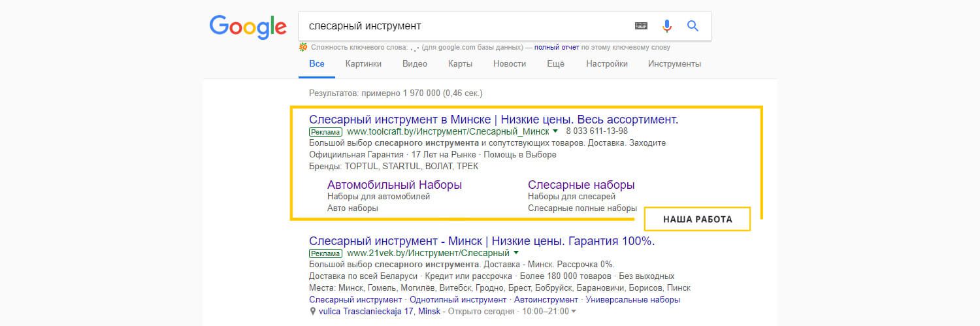The width and height of the screenshot is (980, 326).
Task: Click the Google logo
Action: [248, 27]
